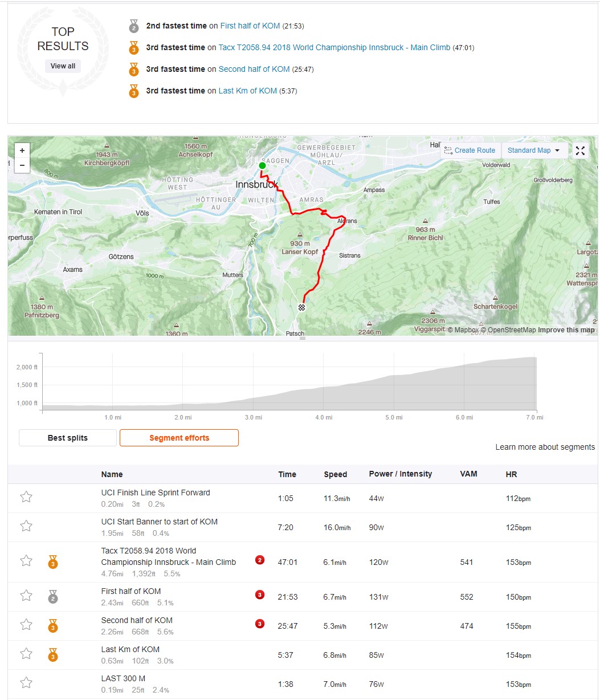Star the LAST 300 M segment
Image resolution: width=600 pixels, height=700 pixels.
click(x=26, y=683)
